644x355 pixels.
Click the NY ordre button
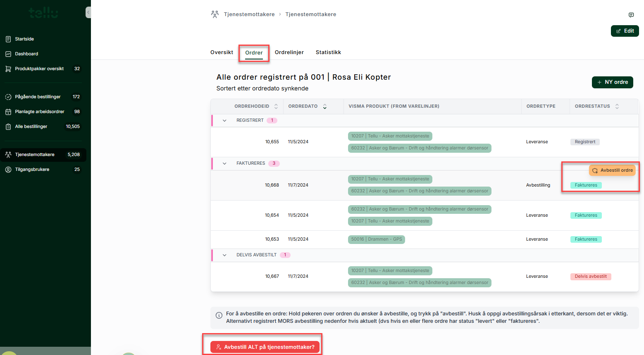point(612,82)
